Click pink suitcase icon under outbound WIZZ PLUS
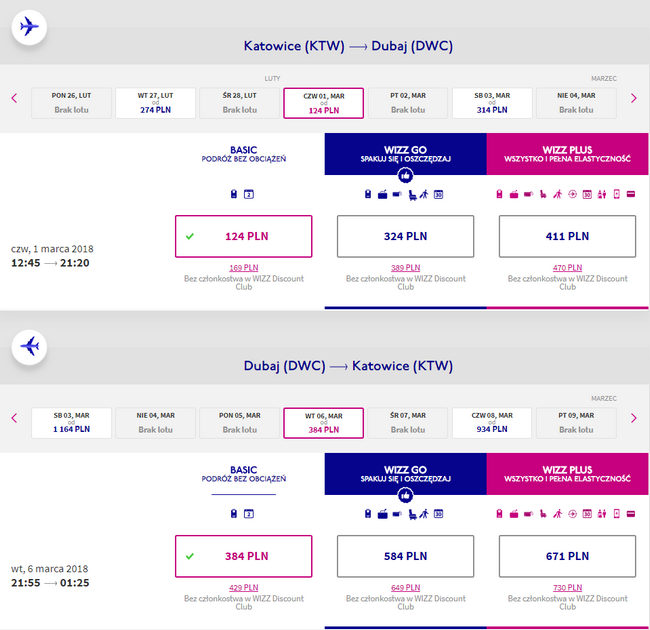 tap(514, 194)
